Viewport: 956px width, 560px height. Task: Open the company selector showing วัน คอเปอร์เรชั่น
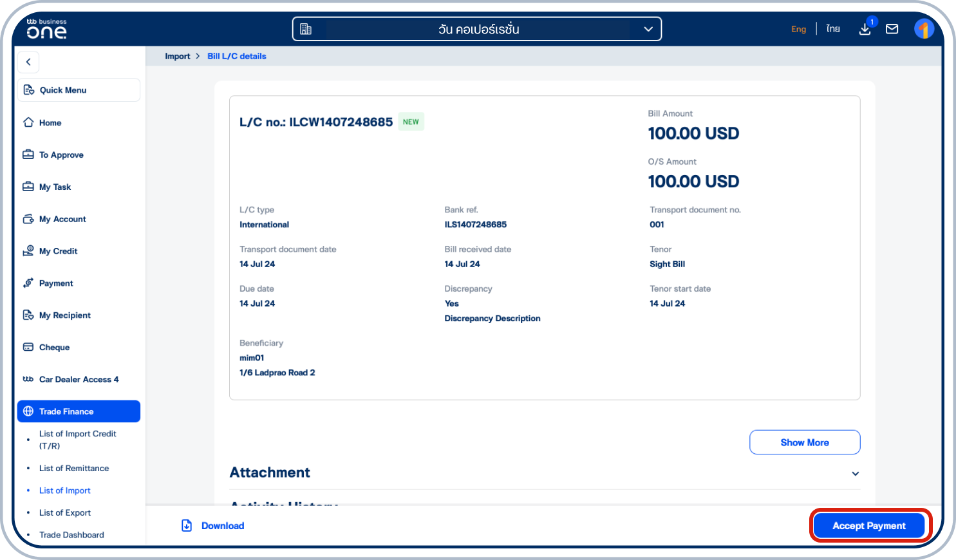pos(476,28)
